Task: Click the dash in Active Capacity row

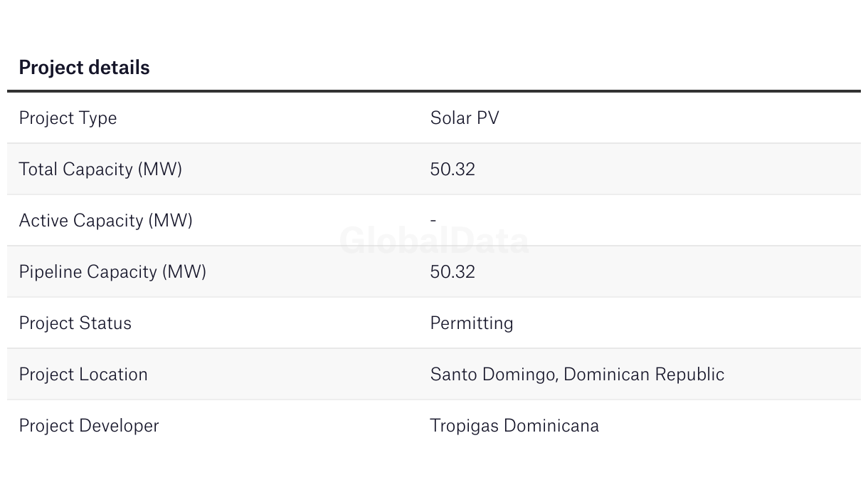Action: pyautogui.click(x=433, y=221)
